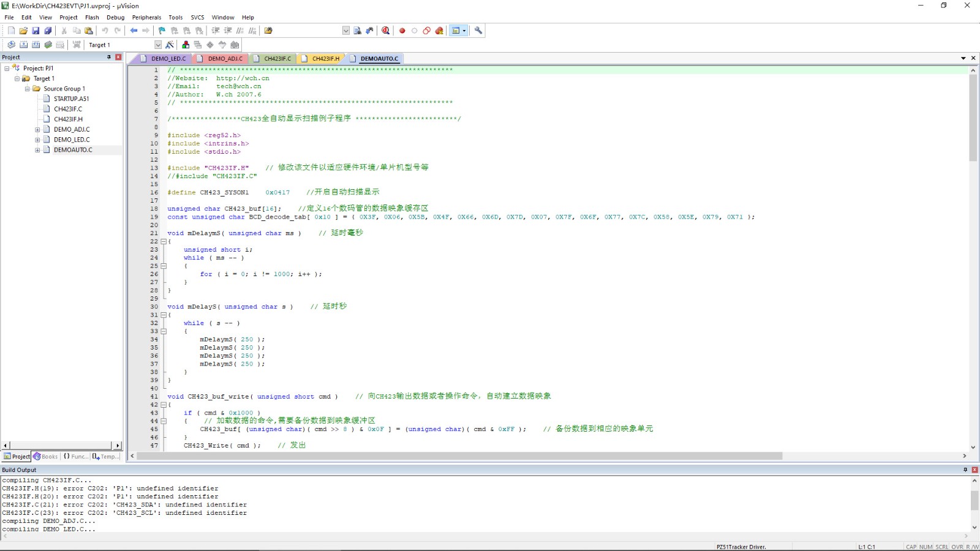
Task: Open the editor tab list dropdown arrow
Action: (x=963, y=58)
